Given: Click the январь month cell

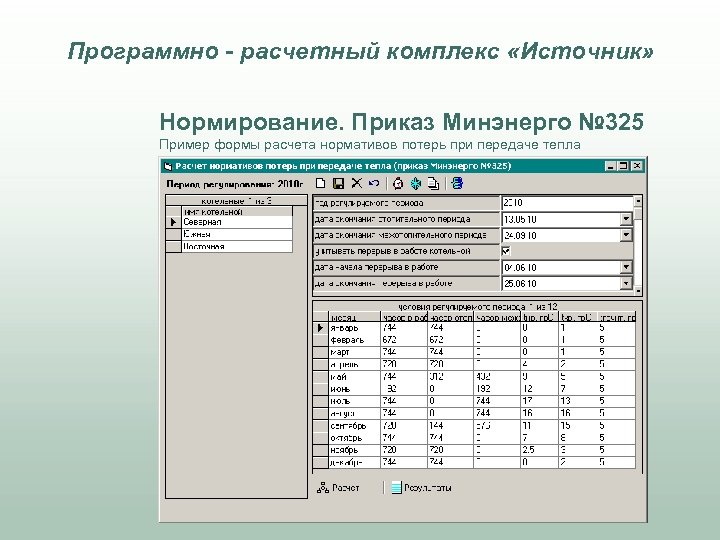Looking at the screenshot, I should coord(354,328).
